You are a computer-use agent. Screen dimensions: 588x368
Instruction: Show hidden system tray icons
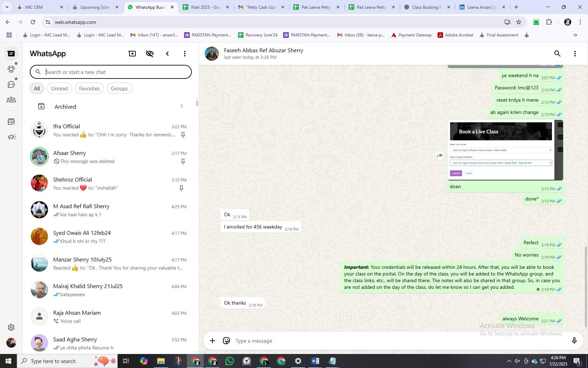click(x=509, y=361)
